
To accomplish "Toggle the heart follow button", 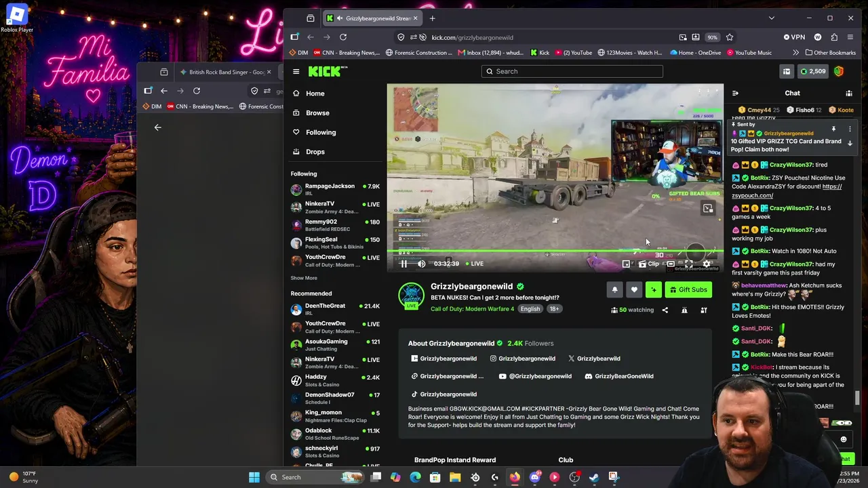I will [x=634, y=289].
